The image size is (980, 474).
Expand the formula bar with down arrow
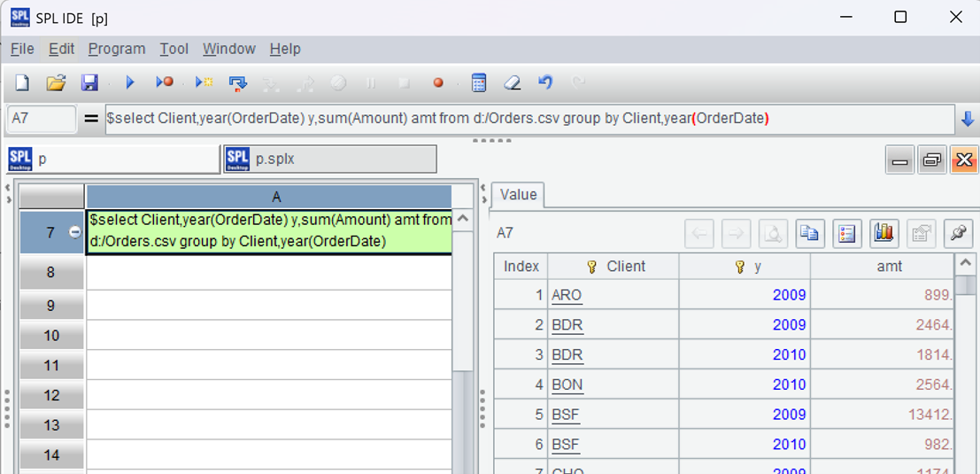[x=968, y=119]
